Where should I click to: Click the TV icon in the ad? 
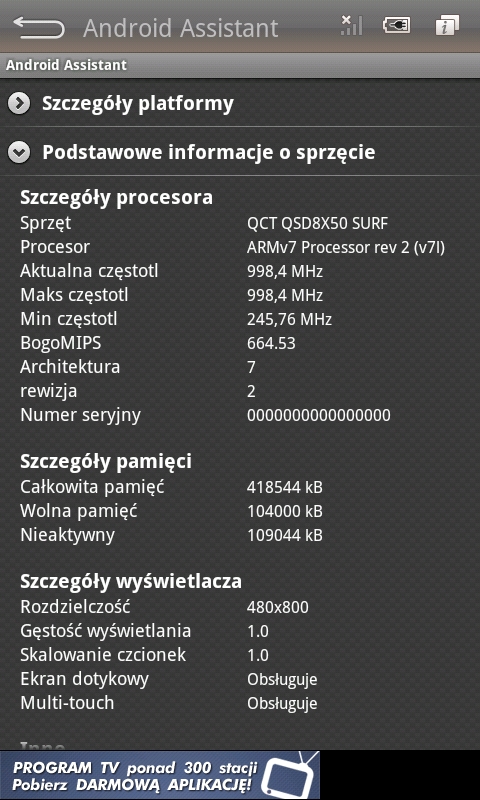(x=290, y=776)
